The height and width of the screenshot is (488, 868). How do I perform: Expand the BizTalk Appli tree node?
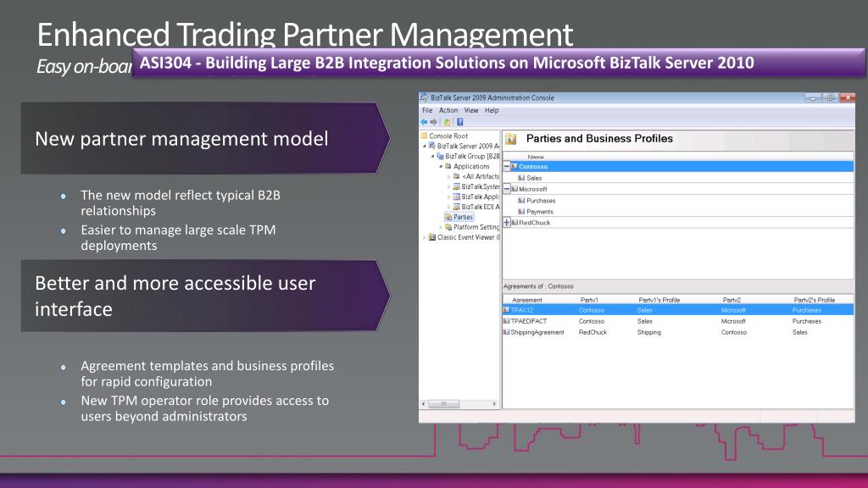coord(449,197)
